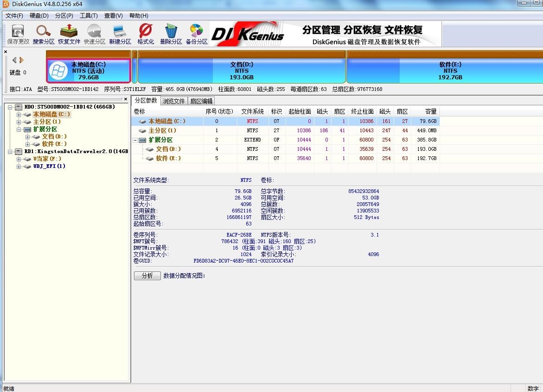Click the 起始柱面 column header

300,112
